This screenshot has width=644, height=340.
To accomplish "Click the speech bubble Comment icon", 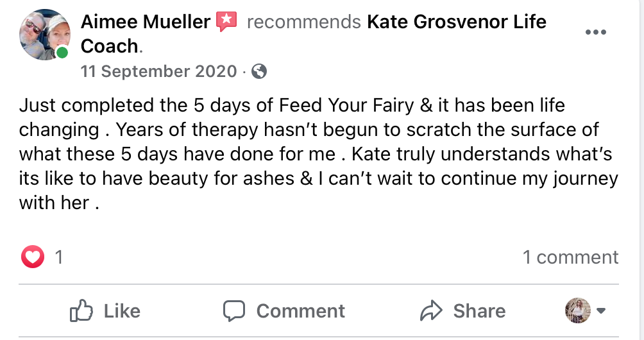I will [234, 311].
